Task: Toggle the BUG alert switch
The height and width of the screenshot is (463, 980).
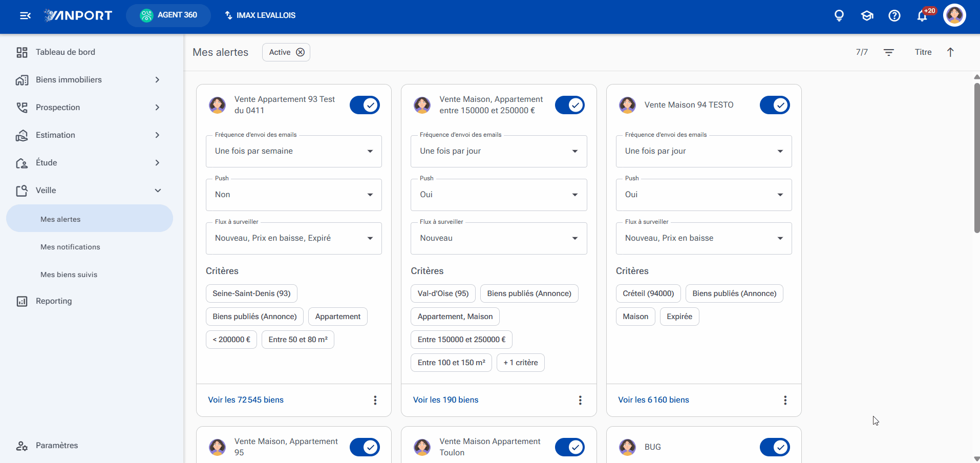Action: tap(775, 447)
